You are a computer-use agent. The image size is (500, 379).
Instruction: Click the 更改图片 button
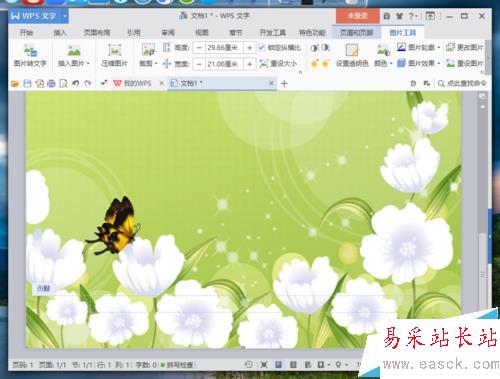tap(465, 47)
